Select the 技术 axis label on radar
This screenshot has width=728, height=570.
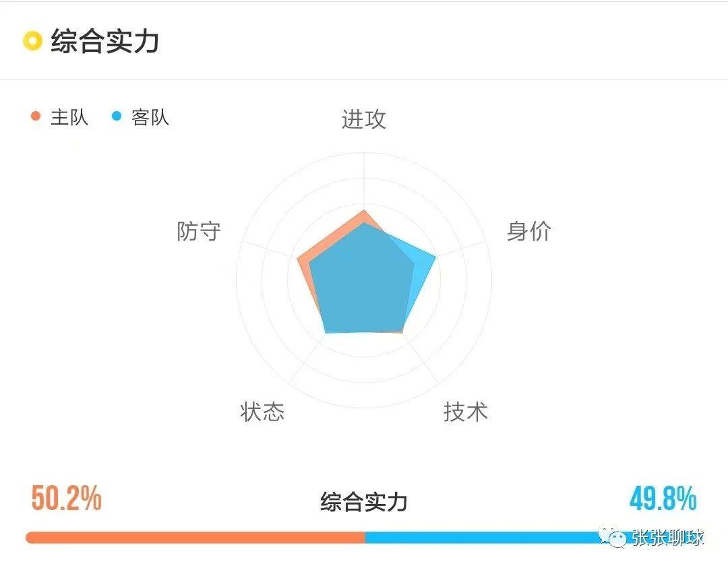coord(466,411)
